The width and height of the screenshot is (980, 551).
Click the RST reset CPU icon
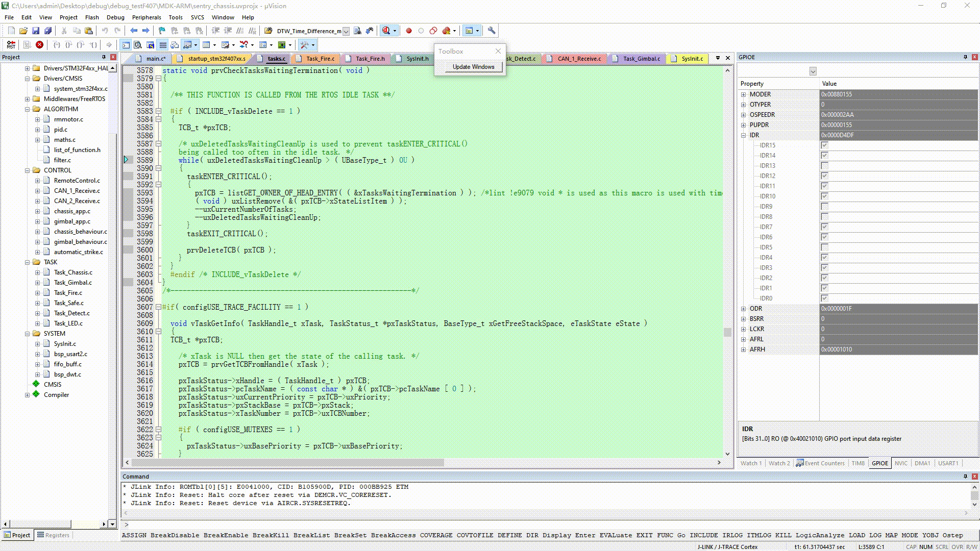point(11,45)
